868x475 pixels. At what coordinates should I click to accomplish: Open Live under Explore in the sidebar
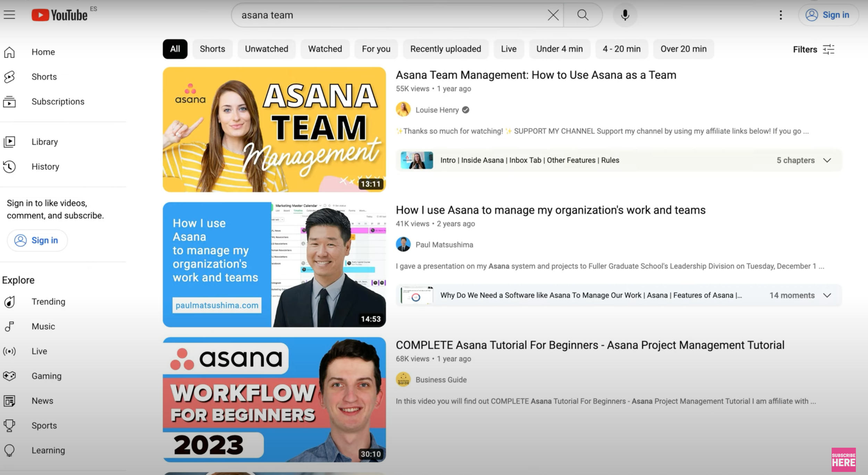[x=39, y=351]
